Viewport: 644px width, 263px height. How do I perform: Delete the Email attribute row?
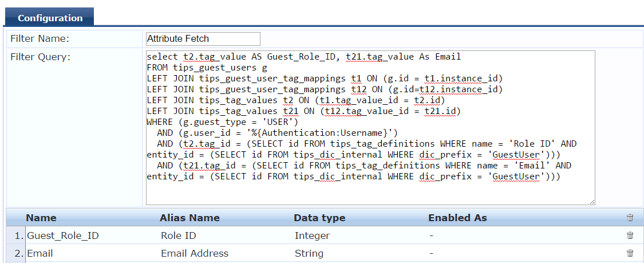click(x=630, y=253)
